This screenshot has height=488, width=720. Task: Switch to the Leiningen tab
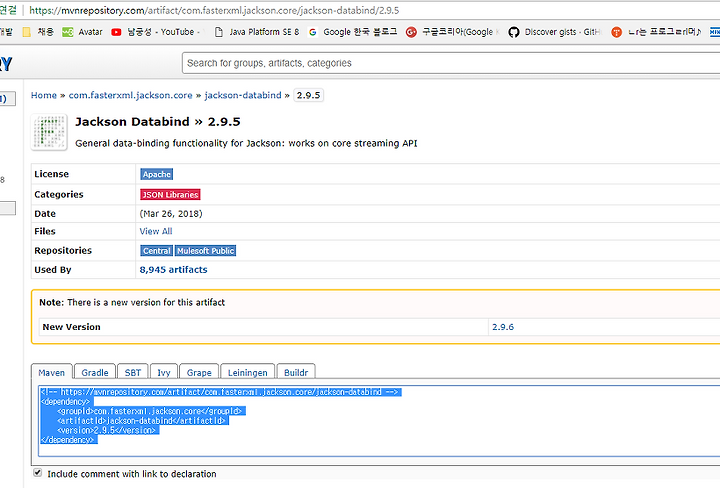coord(248,372)
